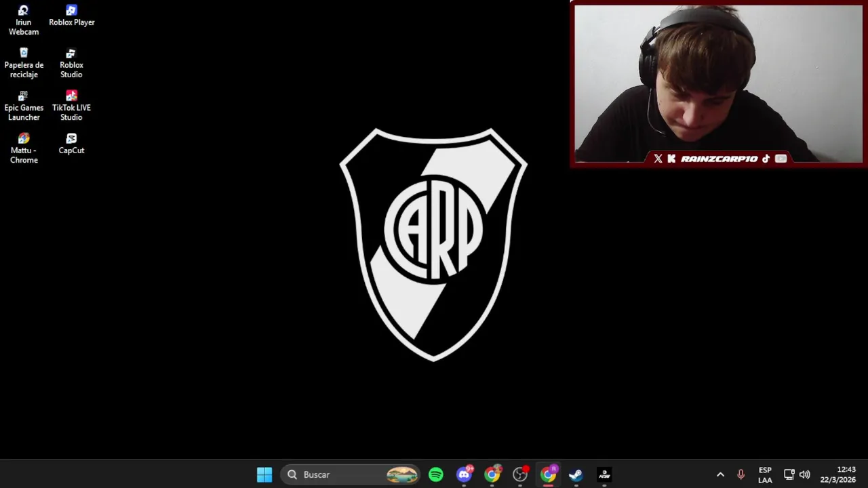This screenshot has width=868, height=488.
Task: Click the YouTube logo on webcam overlay
Action: pyautogui.click(x=781, y=159)
